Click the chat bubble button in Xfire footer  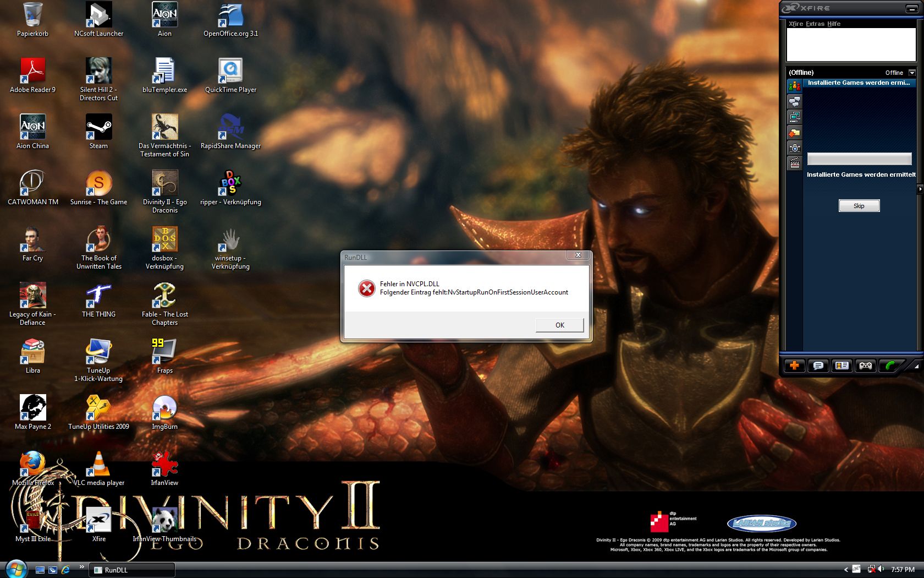click(818, 366)
